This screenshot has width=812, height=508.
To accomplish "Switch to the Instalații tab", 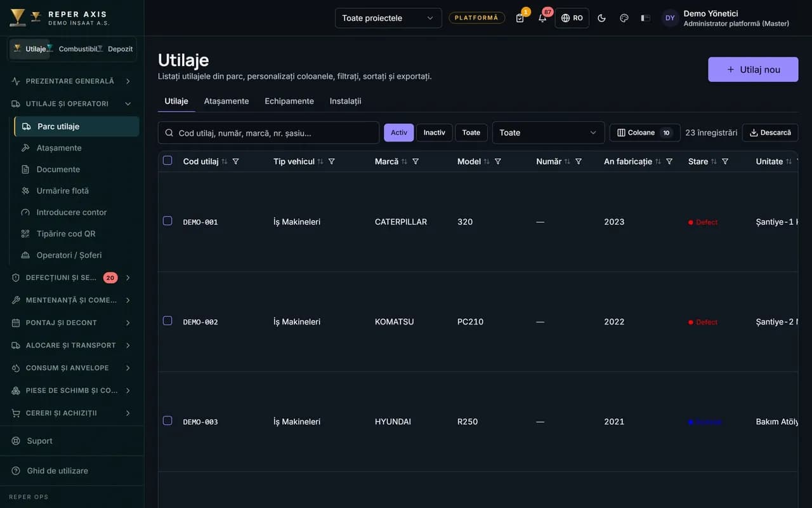I will [x=346, y=101].
